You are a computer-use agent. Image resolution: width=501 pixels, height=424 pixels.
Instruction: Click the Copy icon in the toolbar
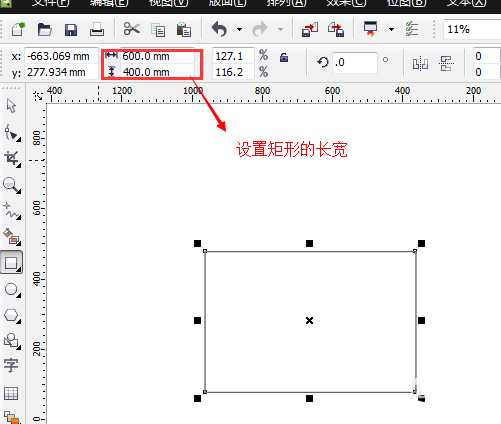[158, 30]
